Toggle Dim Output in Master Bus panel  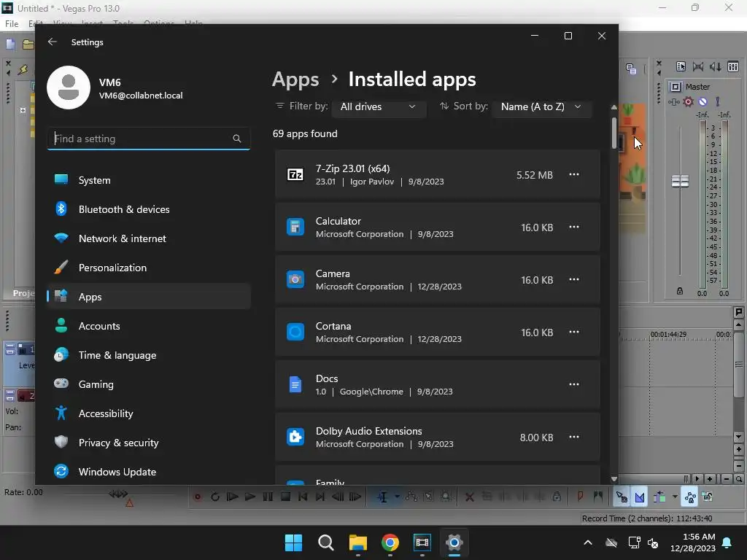tap(715, 66)
